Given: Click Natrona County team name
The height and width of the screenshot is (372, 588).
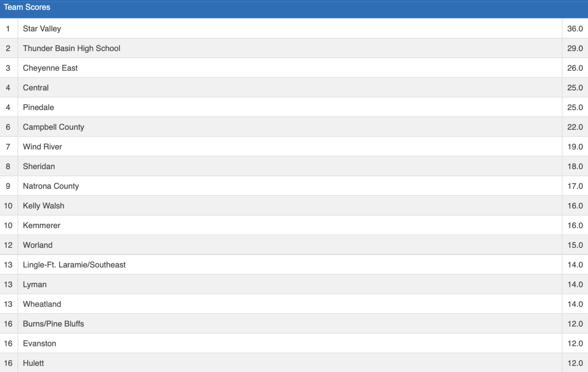Looking at the screenshot, I should click(51, 186).
